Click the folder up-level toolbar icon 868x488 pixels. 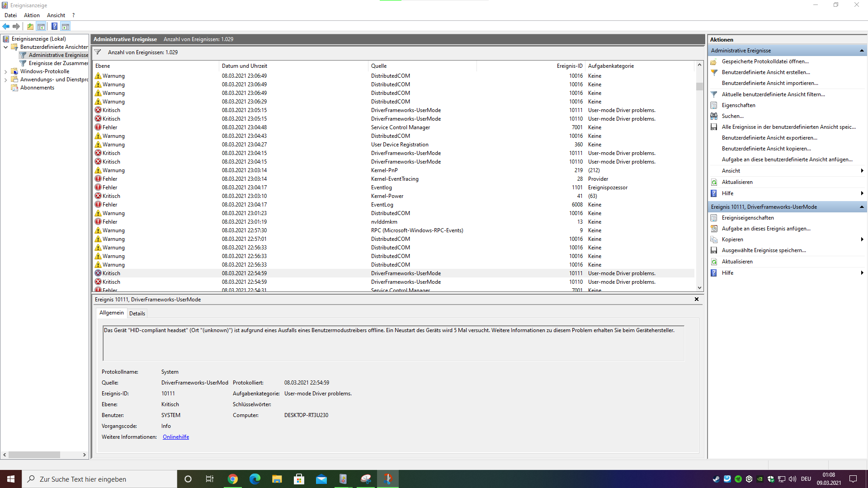(x=30, y=26)
